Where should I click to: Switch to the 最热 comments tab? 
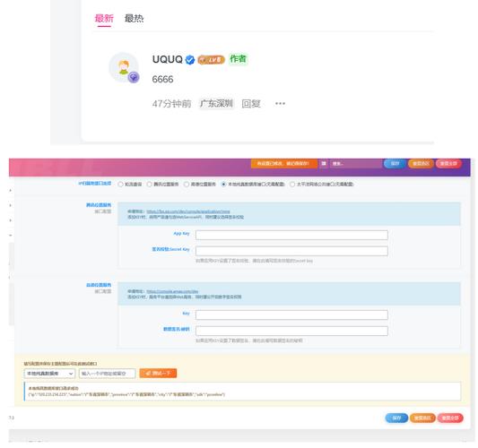click(134, 18)
